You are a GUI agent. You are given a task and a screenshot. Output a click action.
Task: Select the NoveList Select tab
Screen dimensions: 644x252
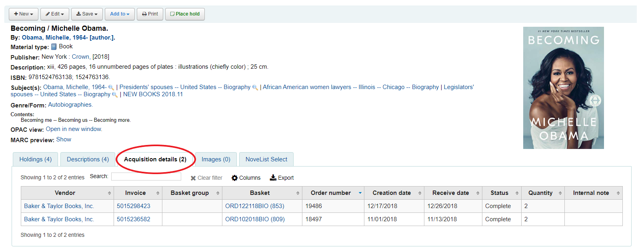tap(266, 159)
